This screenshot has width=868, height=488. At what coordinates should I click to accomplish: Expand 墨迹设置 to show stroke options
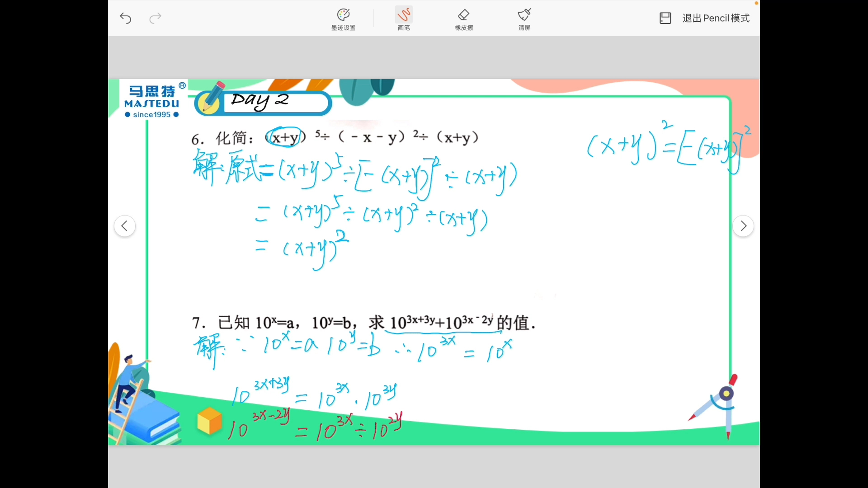pyautogui.click(x=343, y=18)
